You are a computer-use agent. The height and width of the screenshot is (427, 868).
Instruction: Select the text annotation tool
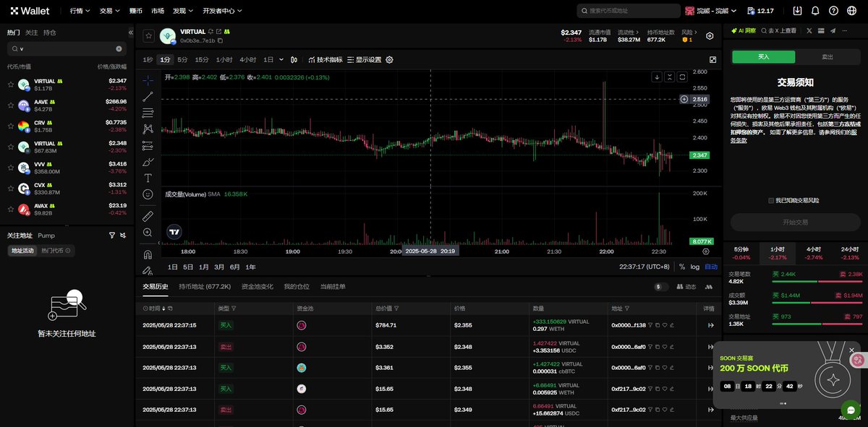148,178
